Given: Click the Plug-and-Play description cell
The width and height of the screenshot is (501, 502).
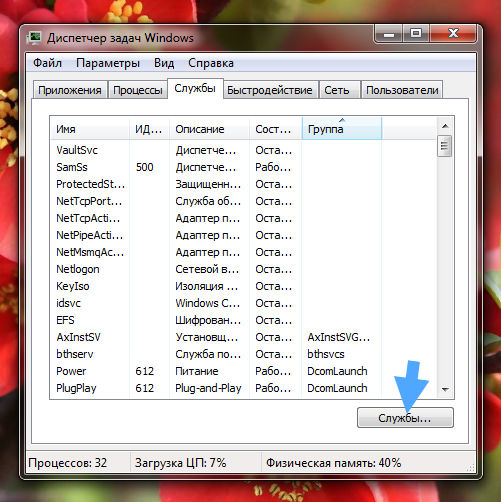Looking at the screenshot, I should tap(208, 388).
